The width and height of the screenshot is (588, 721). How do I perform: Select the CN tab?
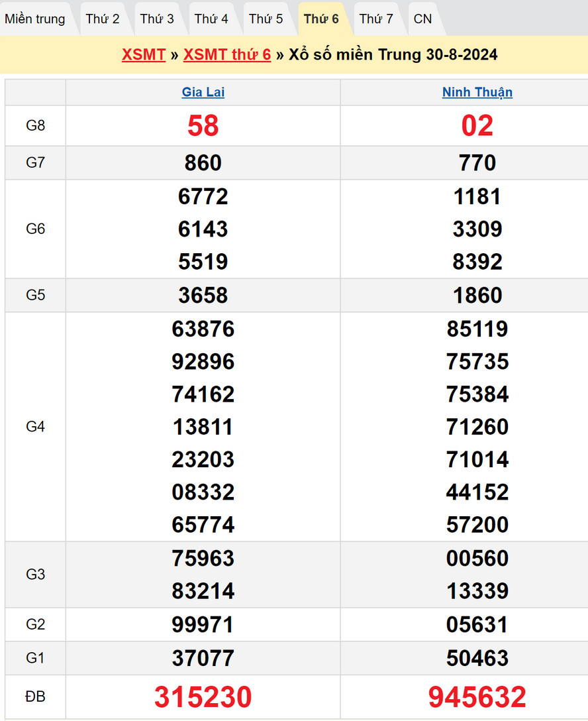422,19
